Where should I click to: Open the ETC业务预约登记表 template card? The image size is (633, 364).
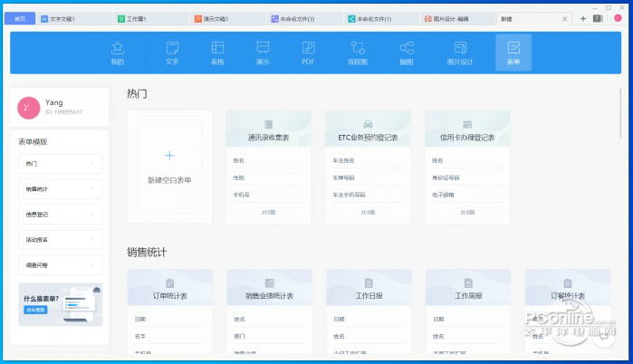[368, 167]
